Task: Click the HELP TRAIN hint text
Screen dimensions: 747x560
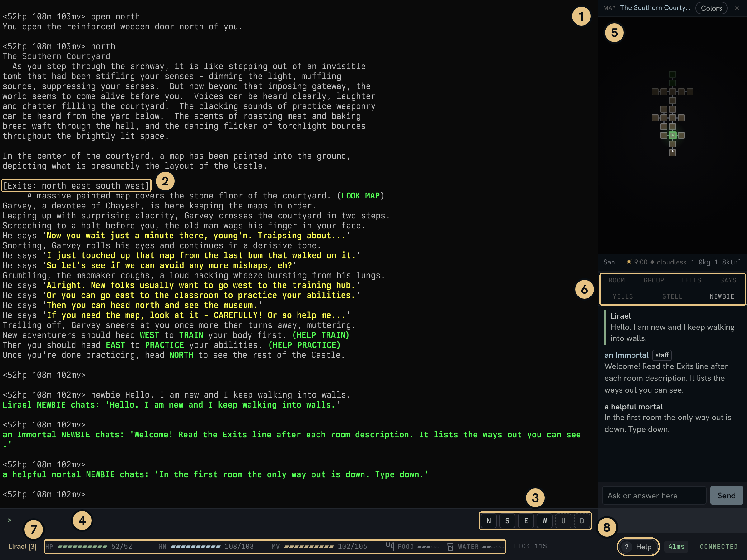Action: 321,335
